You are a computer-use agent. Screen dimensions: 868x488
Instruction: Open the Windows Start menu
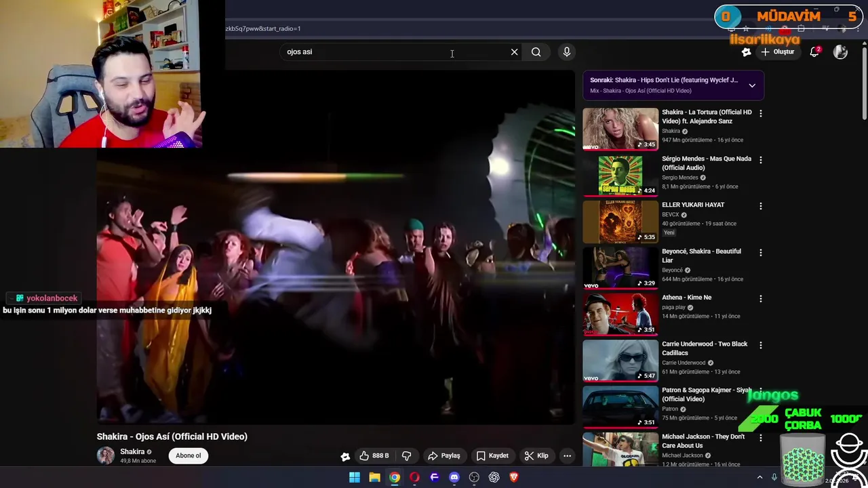tap(355, 477)
